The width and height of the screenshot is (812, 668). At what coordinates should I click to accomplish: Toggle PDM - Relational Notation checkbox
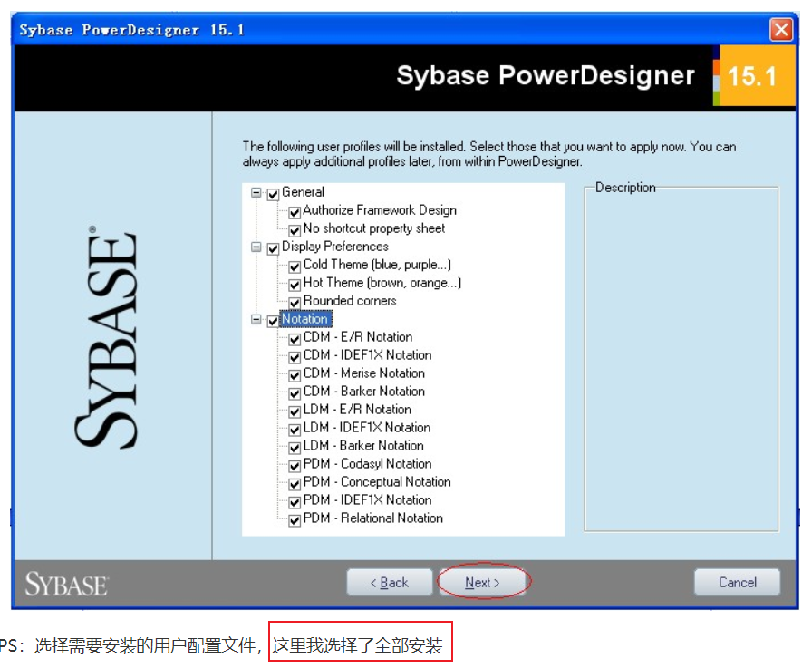[295, 520]
